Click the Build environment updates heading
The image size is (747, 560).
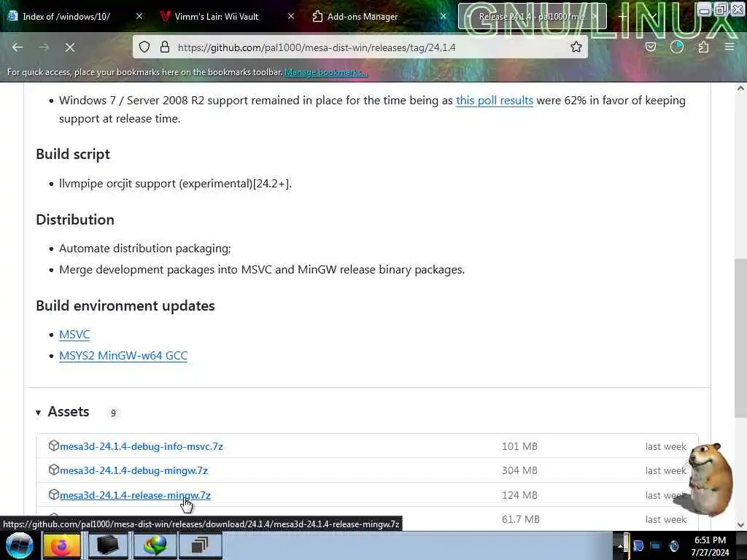pyautogui.click(x=125, y=306)
